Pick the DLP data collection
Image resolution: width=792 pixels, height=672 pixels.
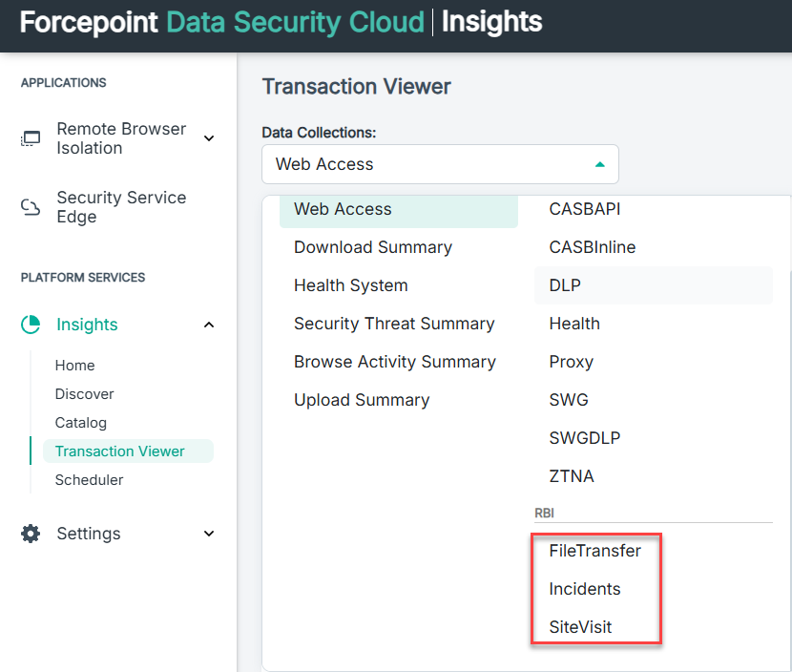click(565, 285)
